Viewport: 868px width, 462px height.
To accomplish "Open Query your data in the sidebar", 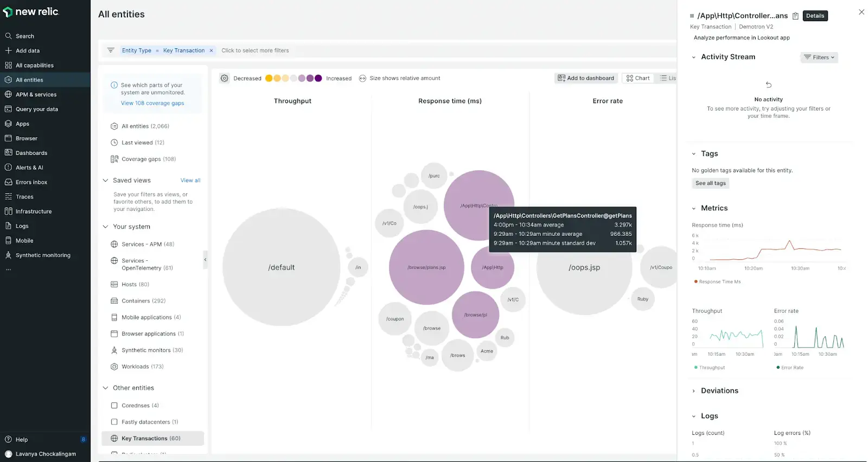I will tap(36, 109).
